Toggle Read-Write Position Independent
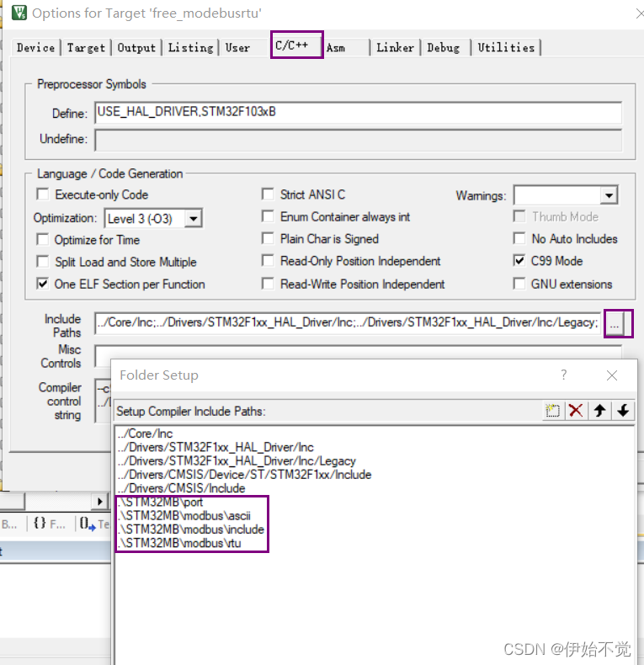Screen dimensions: 644x665 click(268, 284)
